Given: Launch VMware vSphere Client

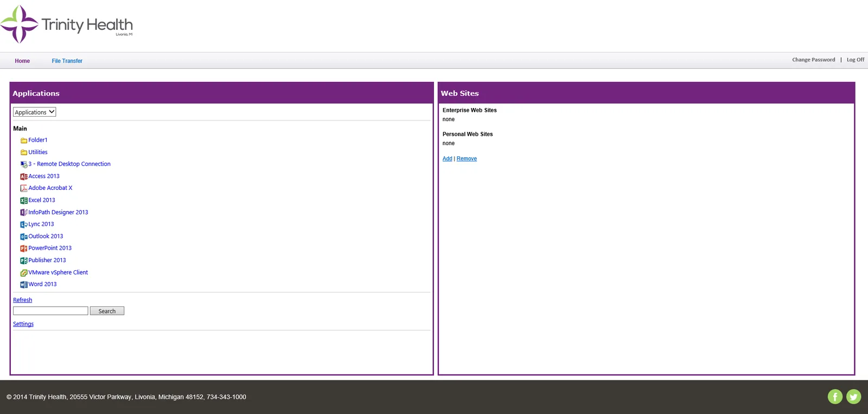Looking at the screenshot, I should click(x=58, y=272).
